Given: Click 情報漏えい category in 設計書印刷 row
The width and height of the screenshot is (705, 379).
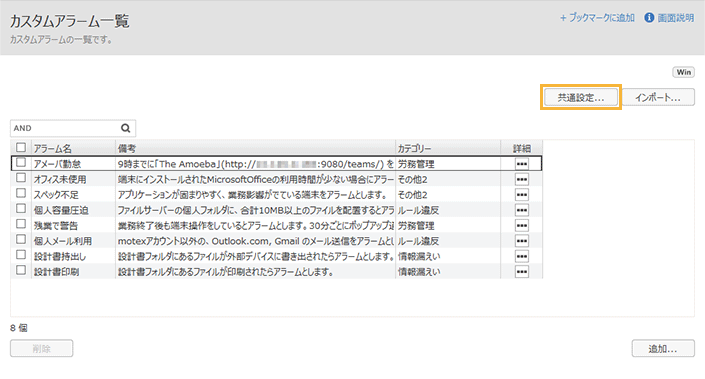Looking at the screenshot, I should (419, 272).
